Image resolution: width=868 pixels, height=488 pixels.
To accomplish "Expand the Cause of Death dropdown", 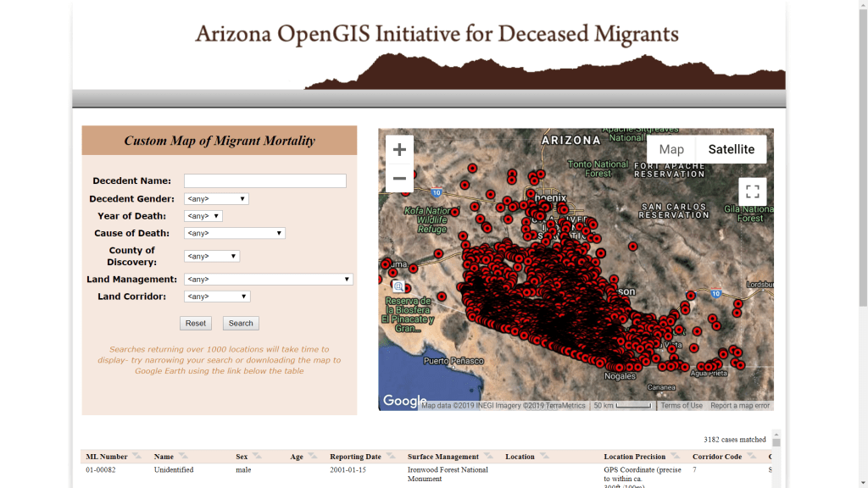I will click(235, 233).
